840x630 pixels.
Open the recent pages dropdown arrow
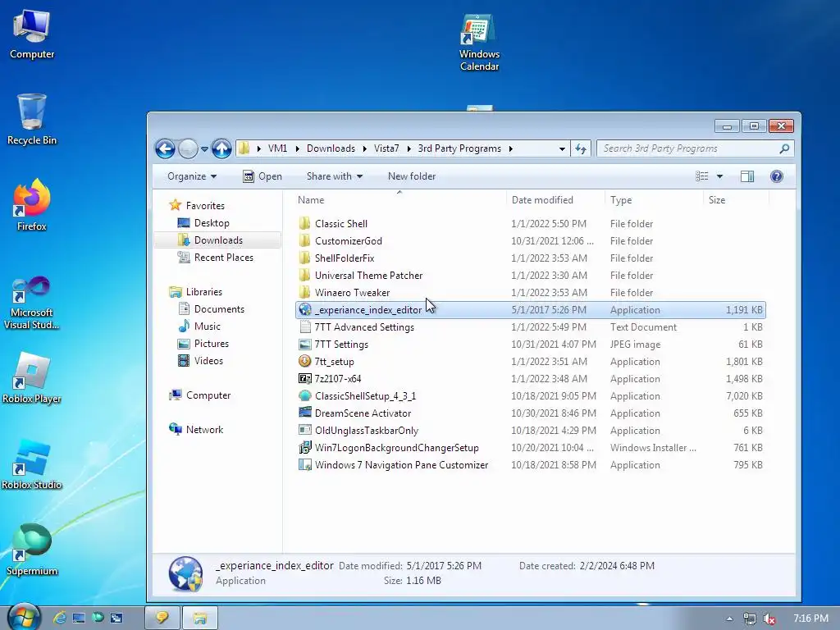point(204,149)
